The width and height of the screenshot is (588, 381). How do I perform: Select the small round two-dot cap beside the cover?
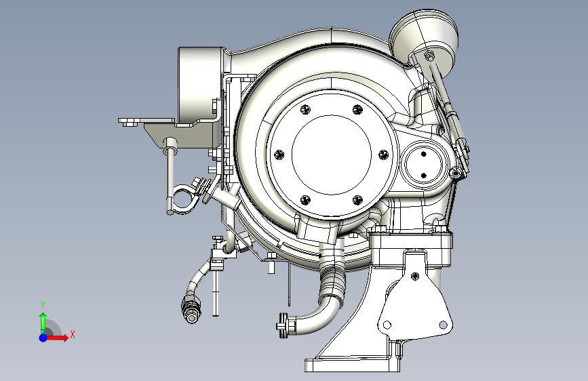[424, 165]
